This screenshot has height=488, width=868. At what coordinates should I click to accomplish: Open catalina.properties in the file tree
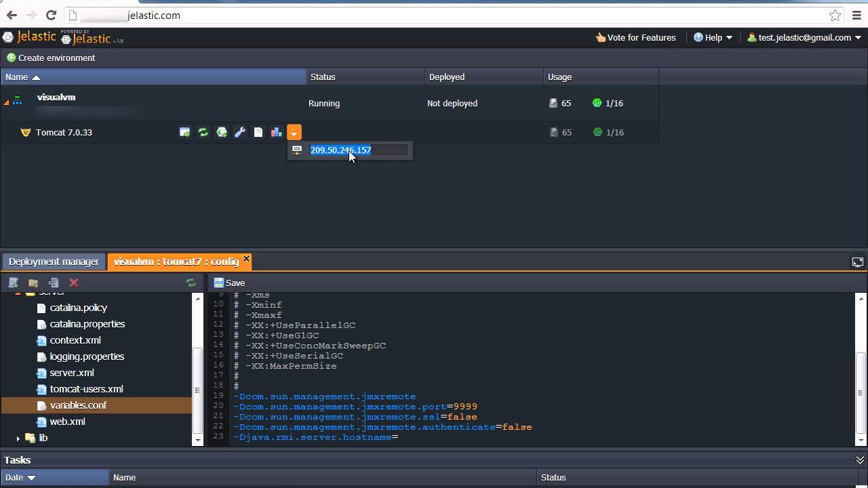pos(87,324)
